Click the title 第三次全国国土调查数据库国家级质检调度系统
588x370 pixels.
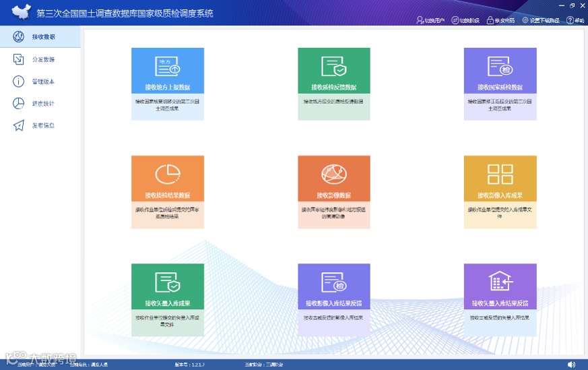[x=125, y=13]
